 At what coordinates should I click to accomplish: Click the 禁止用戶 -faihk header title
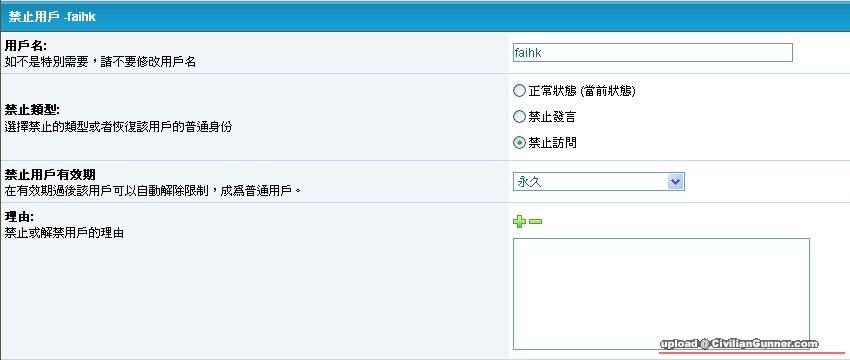click(x=52, y=17)
